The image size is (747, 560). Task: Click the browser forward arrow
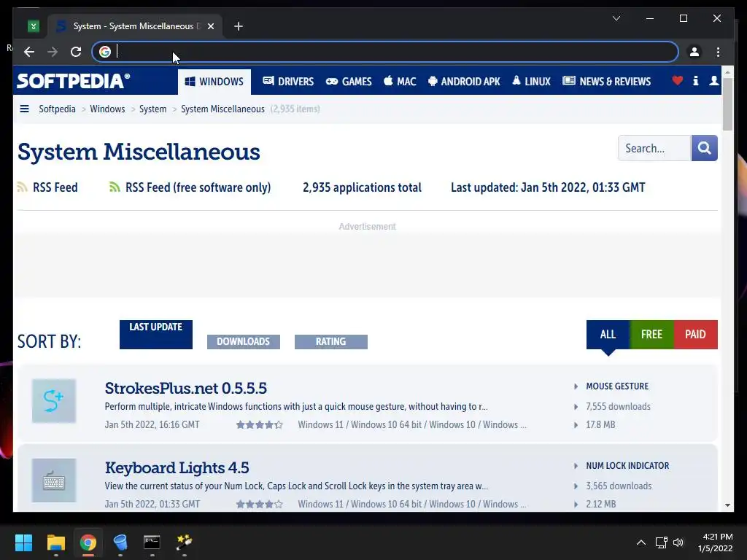53,52
